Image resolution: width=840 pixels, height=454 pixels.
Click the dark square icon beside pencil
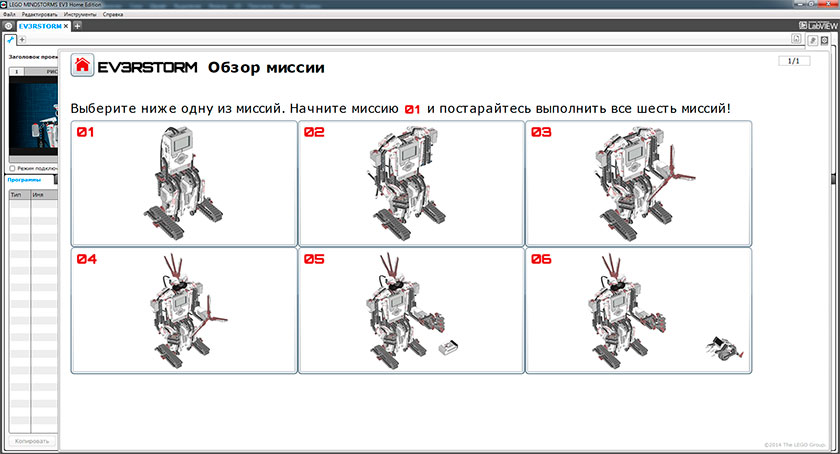pos(824,40)
